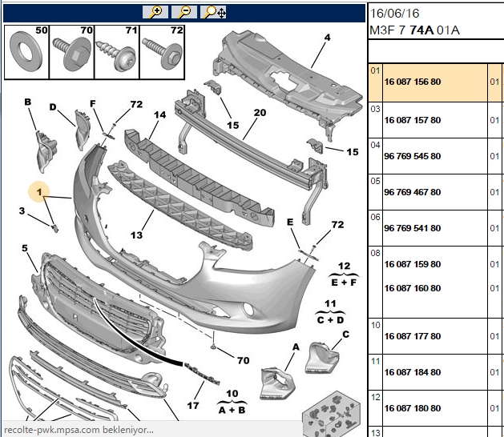Select bolt thumbnail number 72
This screenshot has width=504, height=437.
[163, 52]
